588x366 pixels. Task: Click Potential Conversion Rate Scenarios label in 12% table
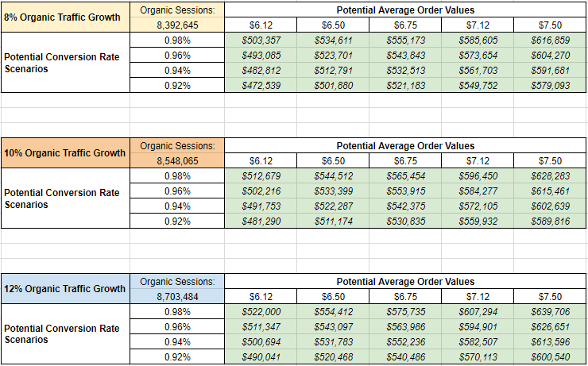tap(62, 334)
